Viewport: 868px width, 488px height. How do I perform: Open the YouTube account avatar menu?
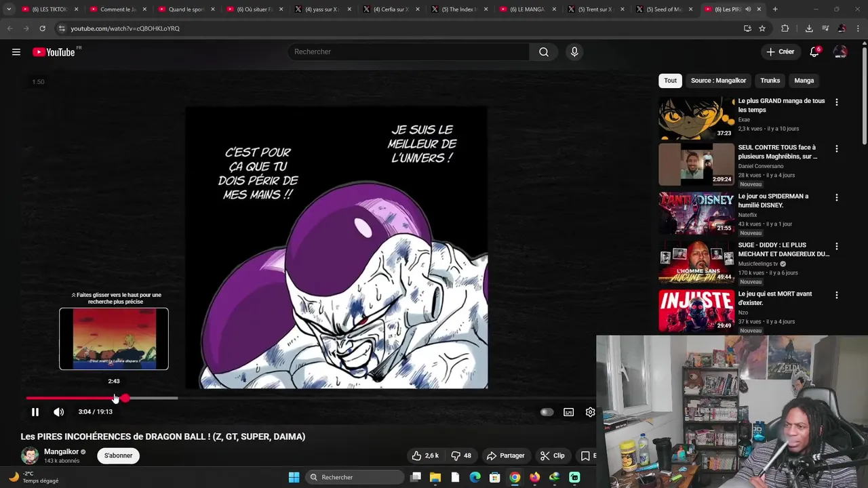pos(840,52)
